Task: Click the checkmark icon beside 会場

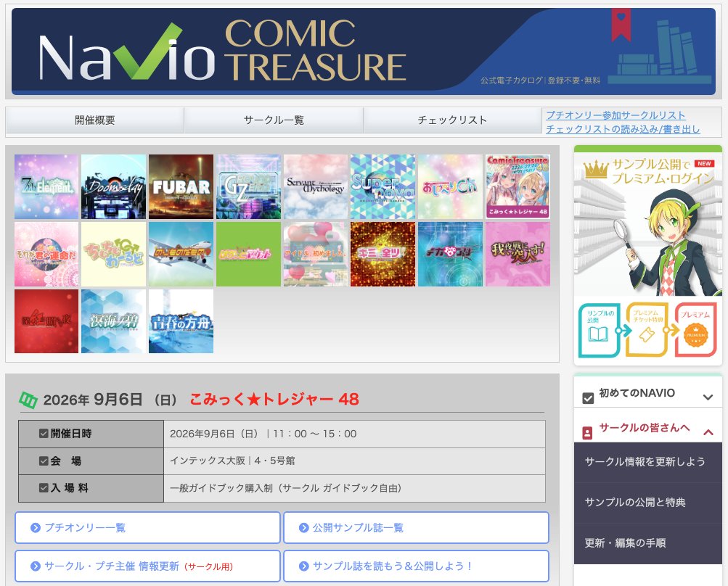Action: coord(44,461)
